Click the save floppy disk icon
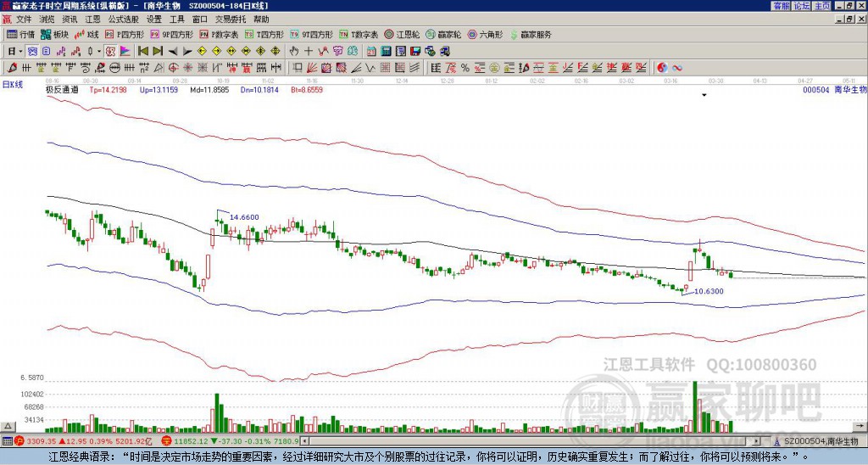 point(415,51)
